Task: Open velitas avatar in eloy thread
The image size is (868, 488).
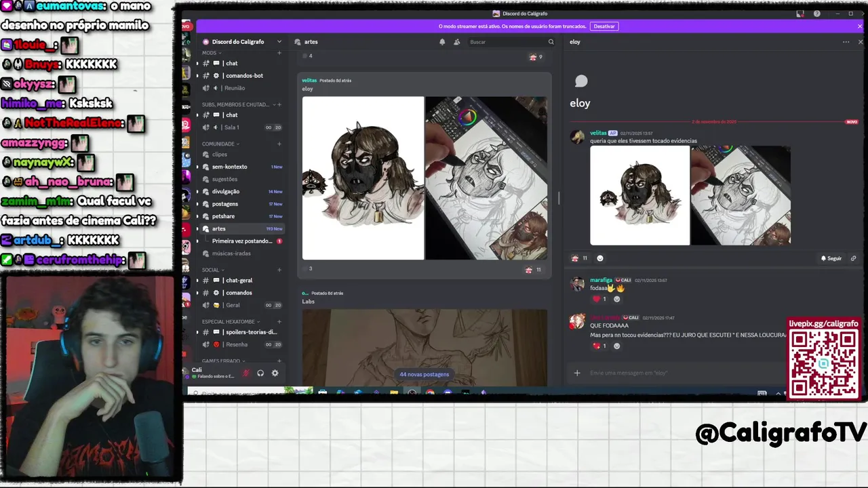Action: (578, 137)
